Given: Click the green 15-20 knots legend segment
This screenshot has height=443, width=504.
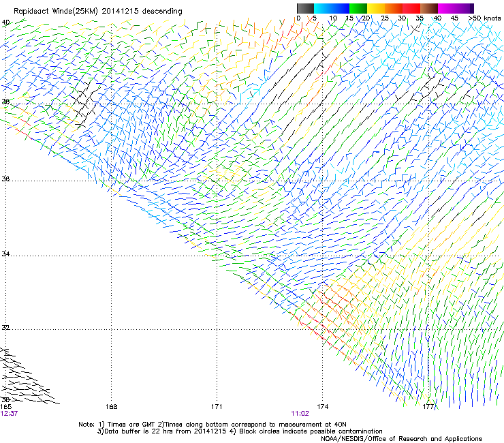Looking at the screenshot, I should pos(358,8).
